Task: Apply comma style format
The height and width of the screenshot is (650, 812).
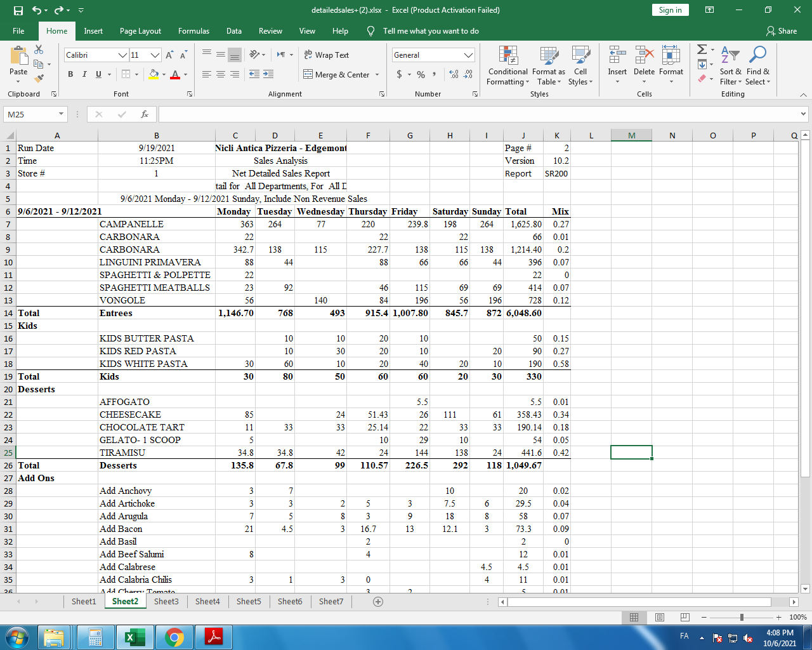Action: point(434,74)
